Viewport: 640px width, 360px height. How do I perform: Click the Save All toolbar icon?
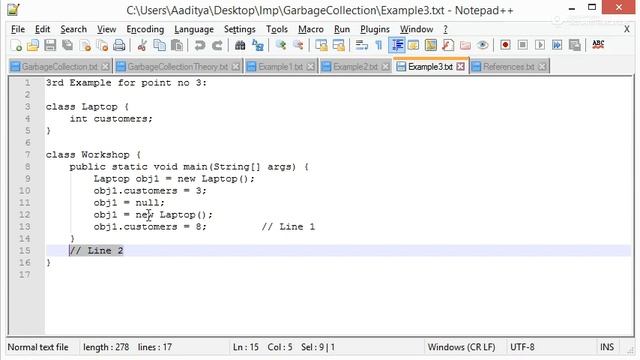pyautogui.click(x=67, y=45)
